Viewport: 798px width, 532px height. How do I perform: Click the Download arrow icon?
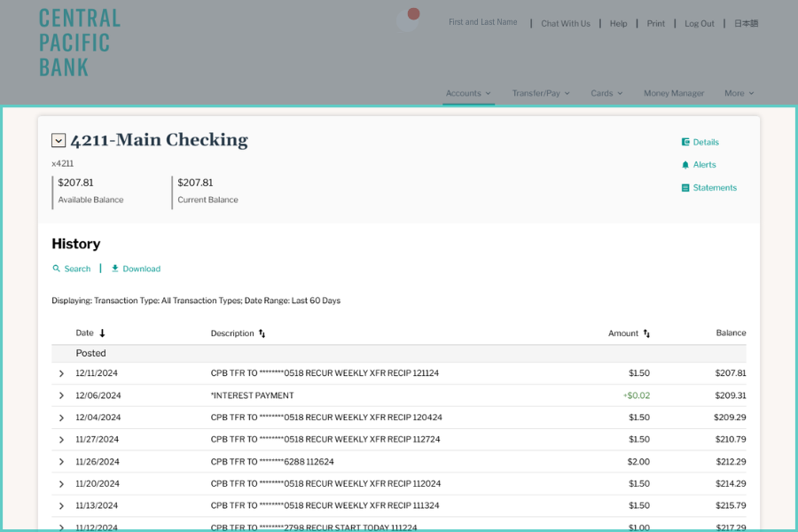pos(115,269)
